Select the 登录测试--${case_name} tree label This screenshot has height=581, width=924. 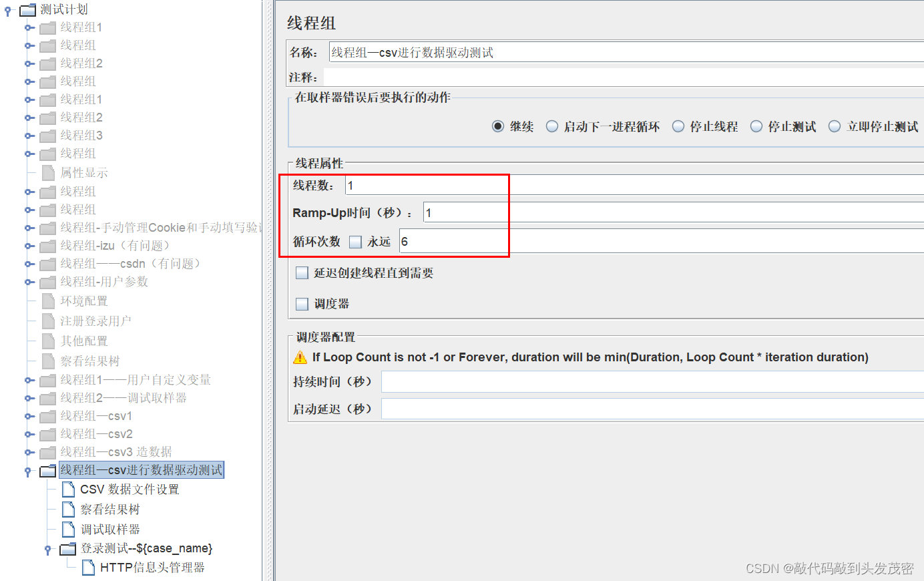pyautogui.click(x=146, y=548)
